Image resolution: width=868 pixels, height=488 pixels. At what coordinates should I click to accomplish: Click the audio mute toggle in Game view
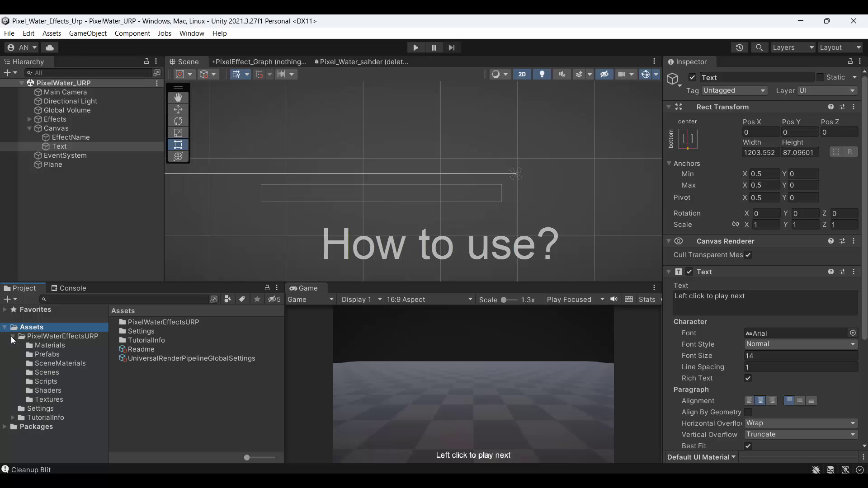(x=613, y=299)
